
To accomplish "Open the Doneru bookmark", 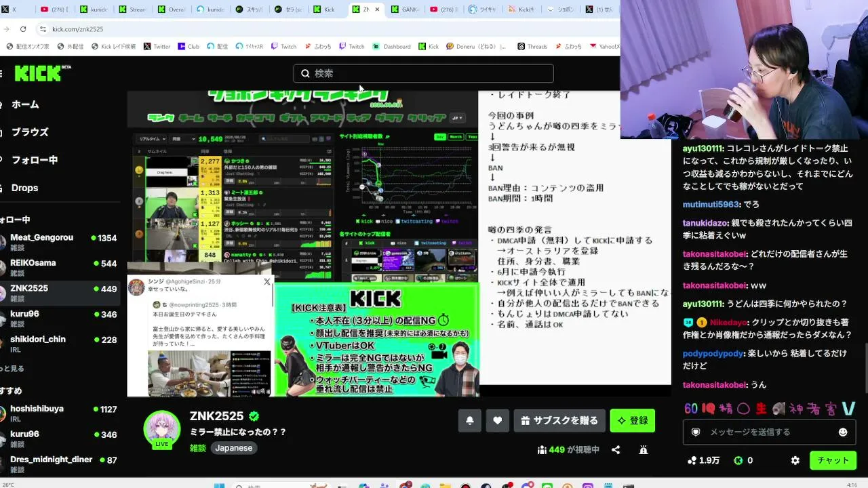I will 475,47.
